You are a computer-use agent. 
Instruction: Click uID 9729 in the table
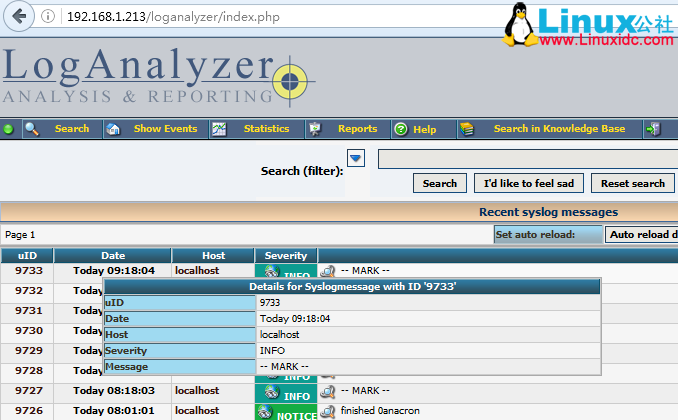(29, 350)
